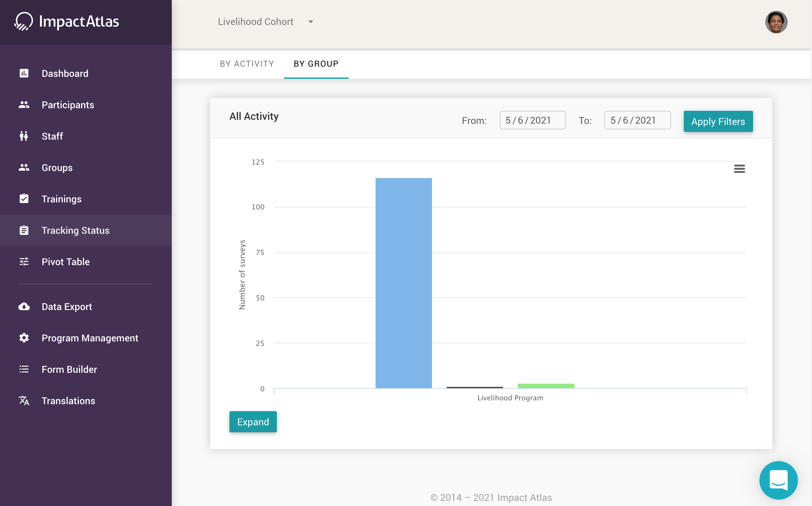The width and height of the screenshot is (812, 506).
Task: Open the Livelihood Cohort dropdown arrow
Action: coord(311,22)
